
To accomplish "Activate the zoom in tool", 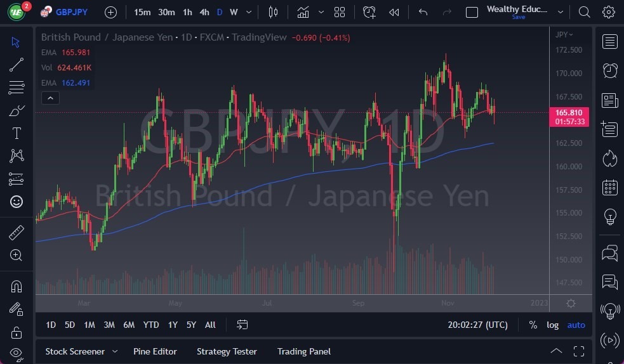I will (x=16, y=255).
